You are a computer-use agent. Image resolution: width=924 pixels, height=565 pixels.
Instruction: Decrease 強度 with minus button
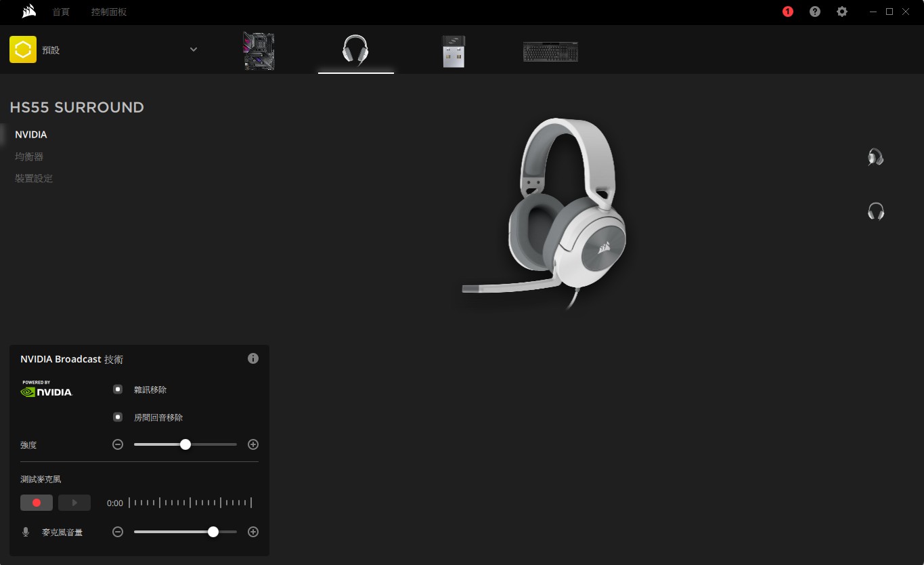(x=118, y=444)
